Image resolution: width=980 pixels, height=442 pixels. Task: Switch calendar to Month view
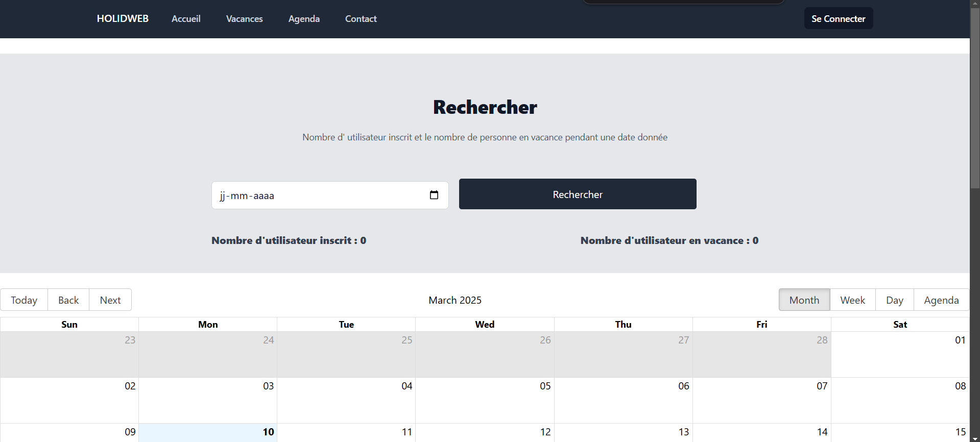point(804,300)
